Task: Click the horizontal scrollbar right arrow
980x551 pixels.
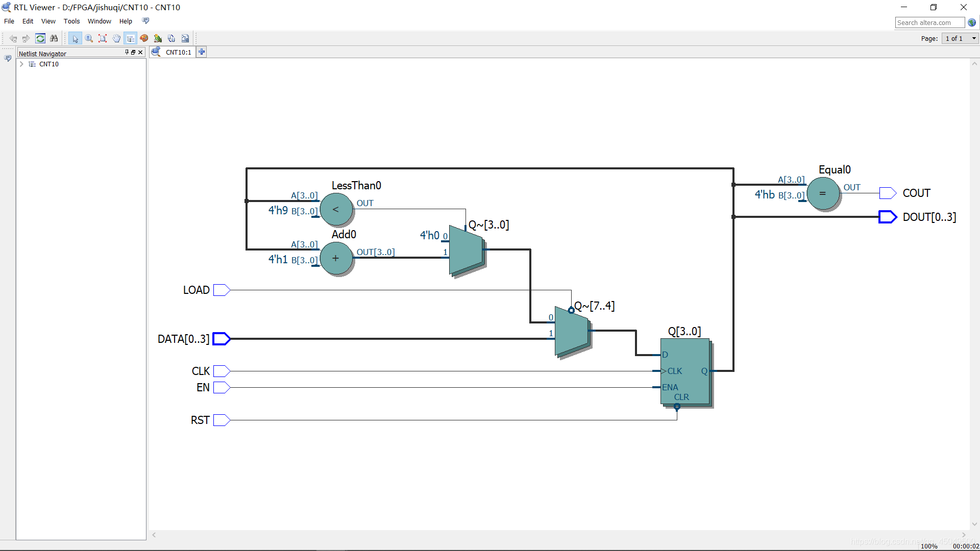Action: point(964,535)
